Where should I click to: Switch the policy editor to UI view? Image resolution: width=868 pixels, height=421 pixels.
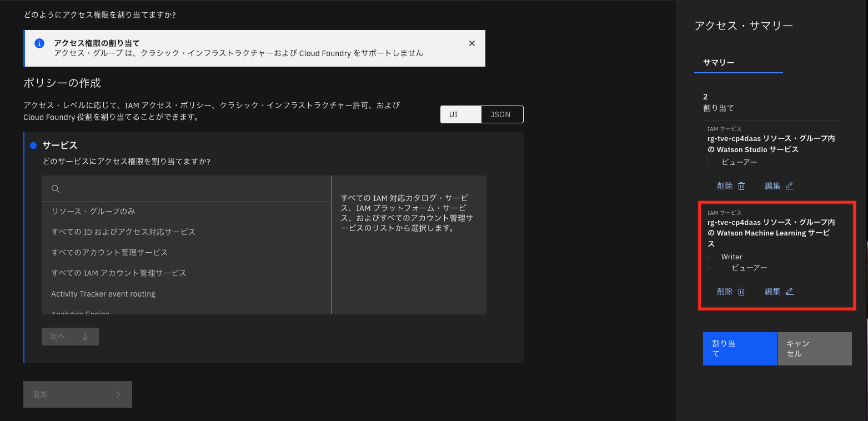pyautogui.click(x=461, y=114)
